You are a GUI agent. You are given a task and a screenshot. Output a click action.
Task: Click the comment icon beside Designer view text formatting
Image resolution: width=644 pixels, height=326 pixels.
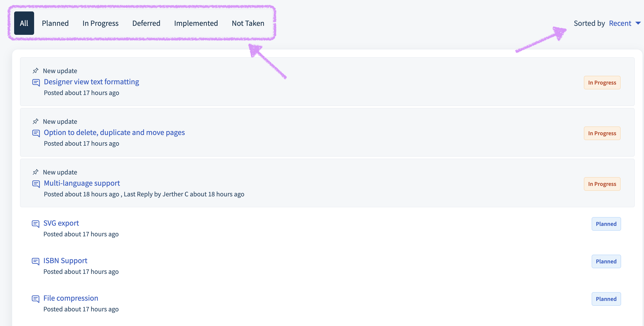[x=36, y=83]
